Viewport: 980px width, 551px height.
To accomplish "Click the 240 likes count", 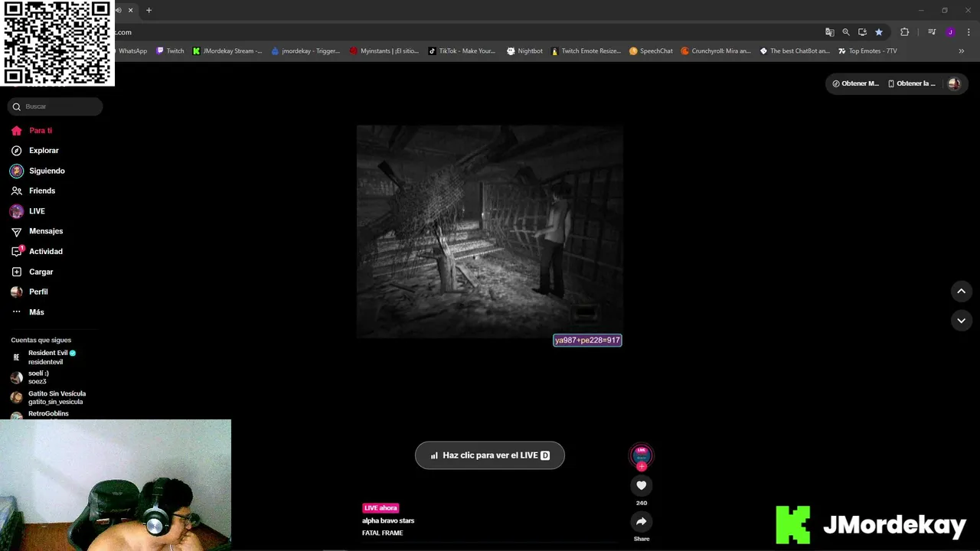I will point(642,503).
